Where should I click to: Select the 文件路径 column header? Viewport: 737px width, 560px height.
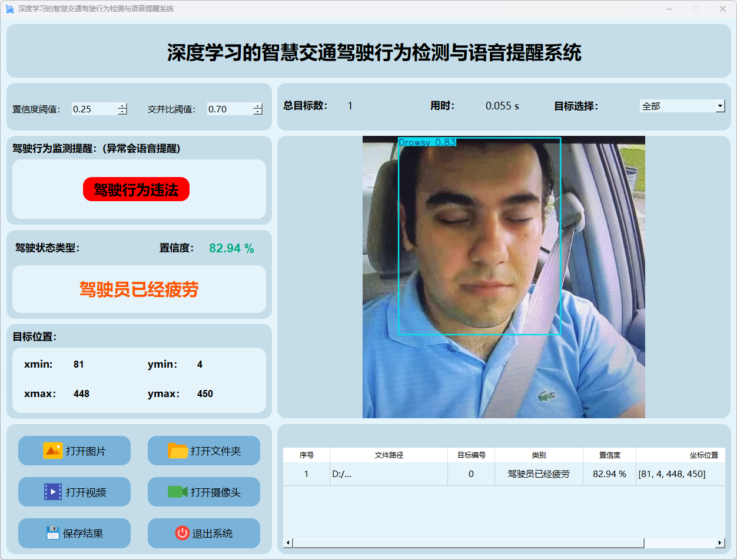tap(389, 455)
